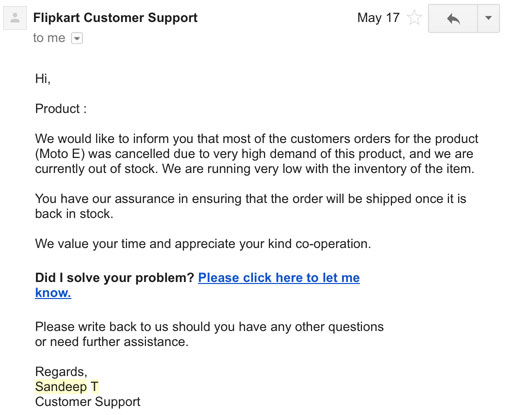The width and height of the screenshot is (505, 415).
Task: Click the "Customer Support" signature line
Action: coord(87,402)
